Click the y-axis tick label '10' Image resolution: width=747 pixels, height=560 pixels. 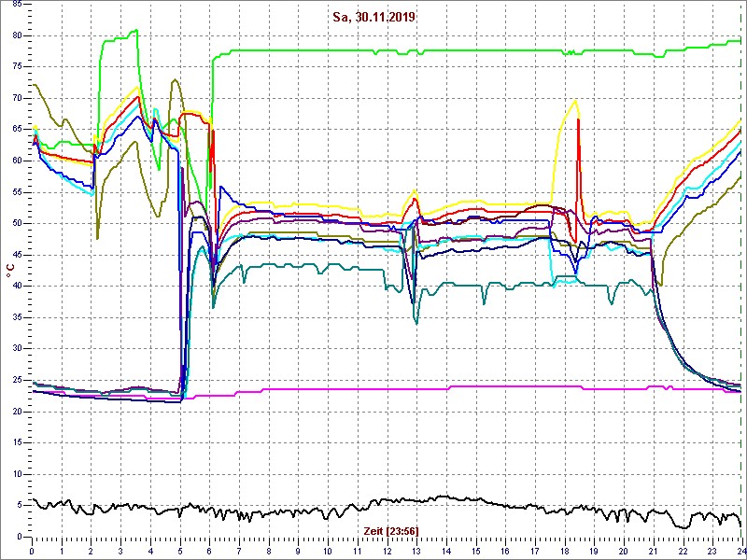pyautogui.click(x=17, y=474)
